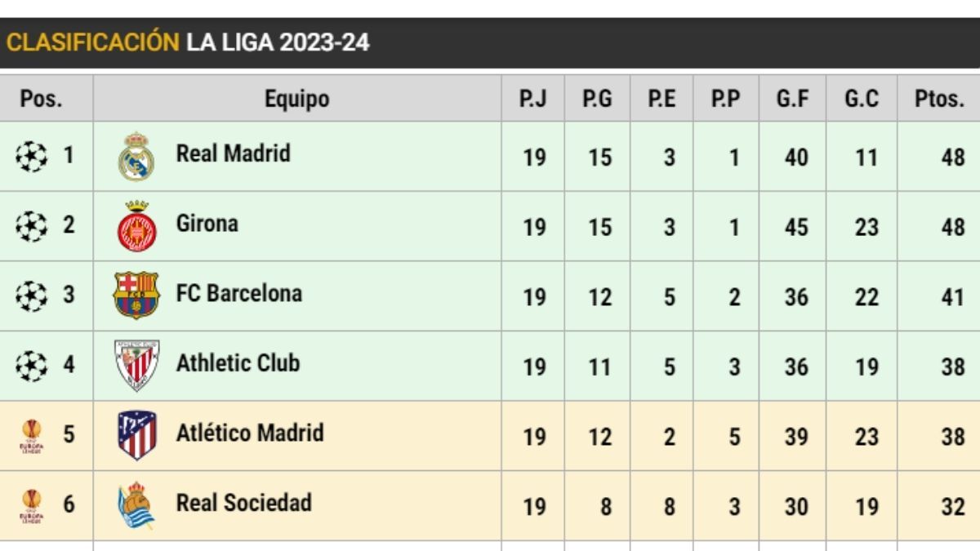Select the Athletic Club team name
Screen dimensions: 980x551
pyautogui.click(x=238, y=362)
